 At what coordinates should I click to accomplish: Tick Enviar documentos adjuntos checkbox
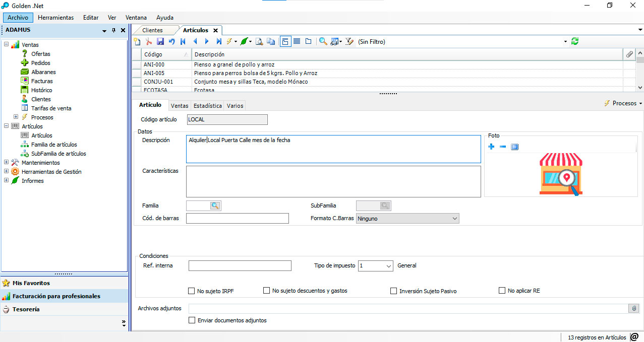192,320
